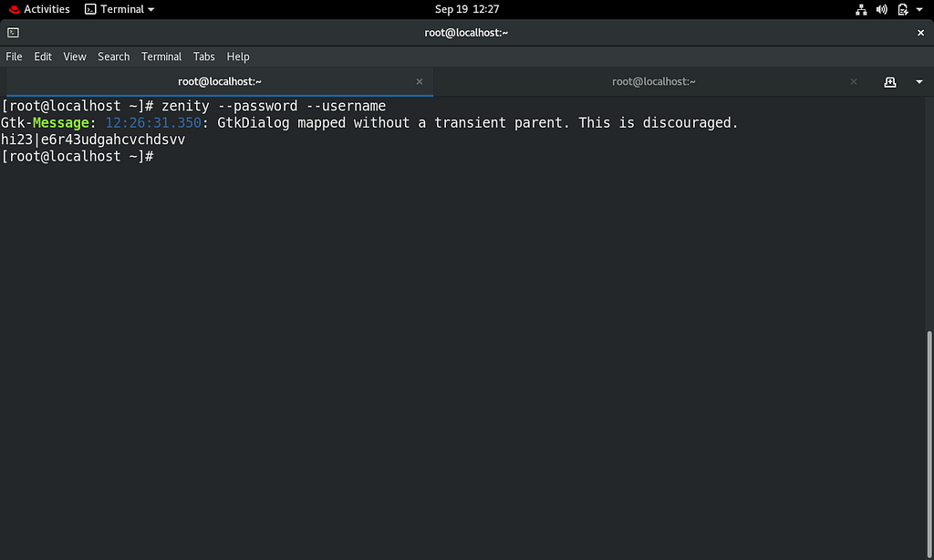934x560 pixels.
Task: Open the Edit menu
Action: [x=42, y=57]
